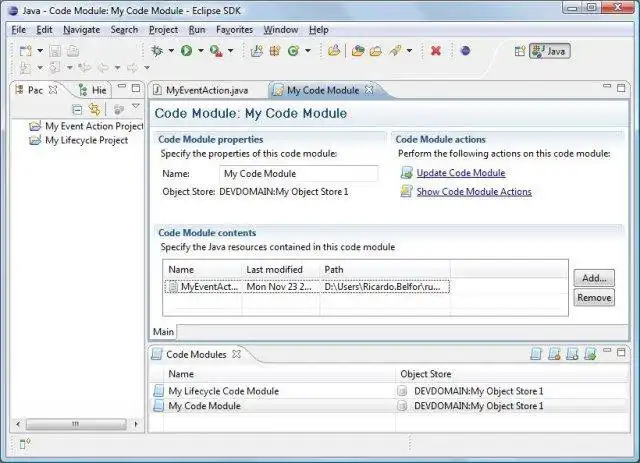
Task: Click the New Java Project icon
Action: [256, 51]
